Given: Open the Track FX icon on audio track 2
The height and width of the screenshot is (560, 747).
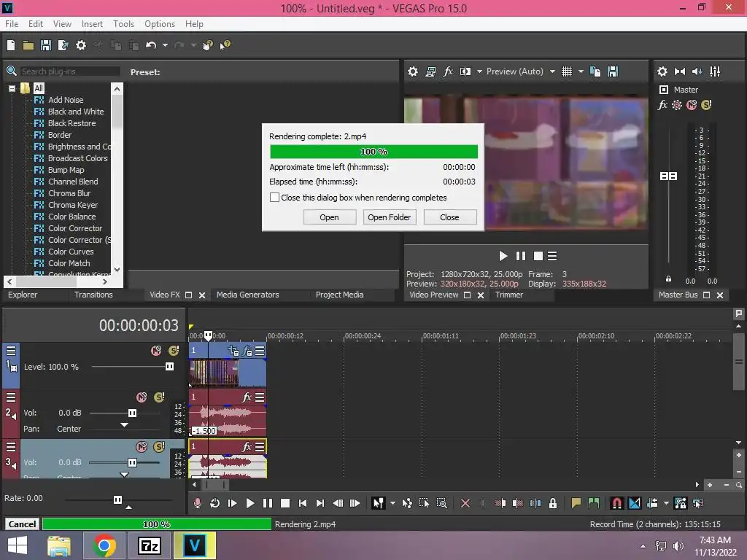Looking at the screenshot, I should (x=247, y=397).
